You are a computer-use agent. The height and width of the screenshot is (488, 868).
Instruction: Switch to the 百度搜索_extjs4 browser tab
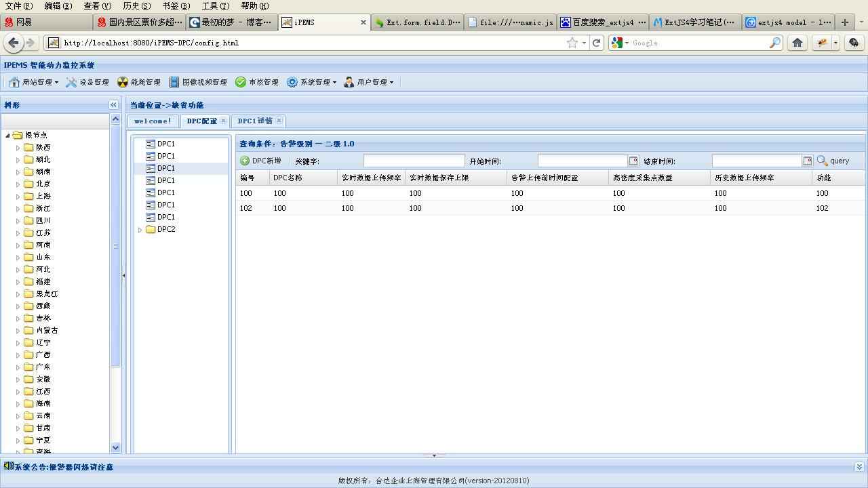pyautogui.click(x=603, y=22)
